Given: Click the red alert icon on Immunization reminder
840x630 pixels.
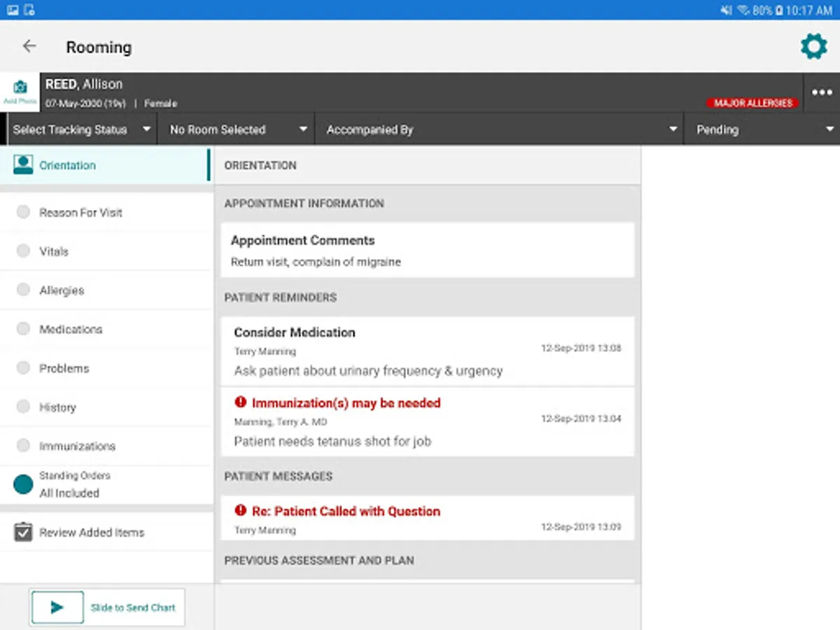Looking at the screenshot, I should click(241, 402).
